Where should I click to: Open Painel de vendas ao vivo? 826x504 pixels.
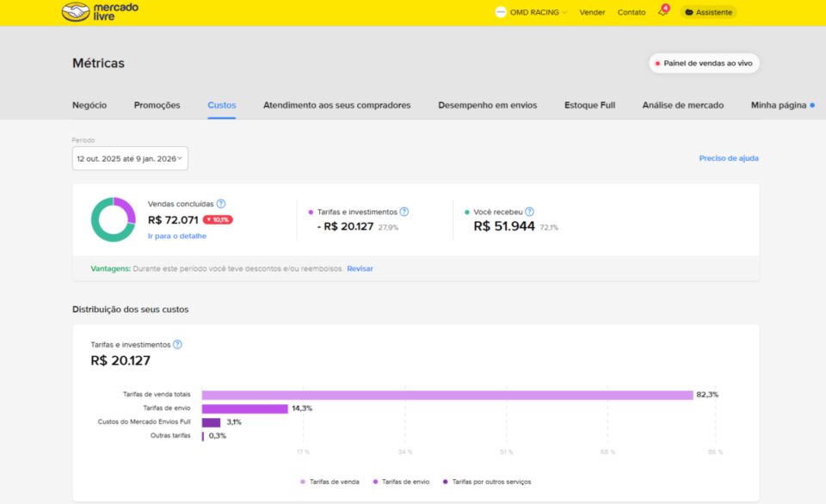[x=704, y=63]
